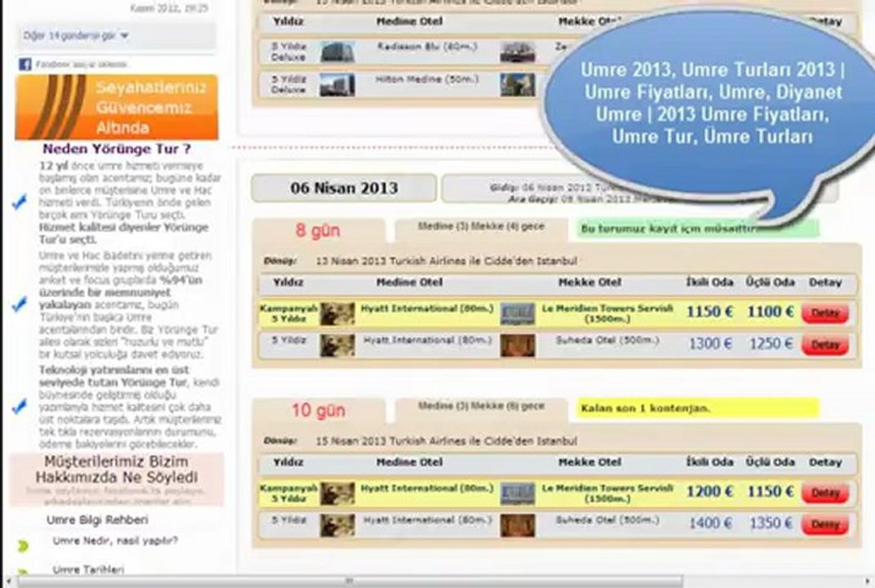Click the '1100 €' triple room price
Screen dimensions: 875x588
pyautogui.click(x=770, y=311)
